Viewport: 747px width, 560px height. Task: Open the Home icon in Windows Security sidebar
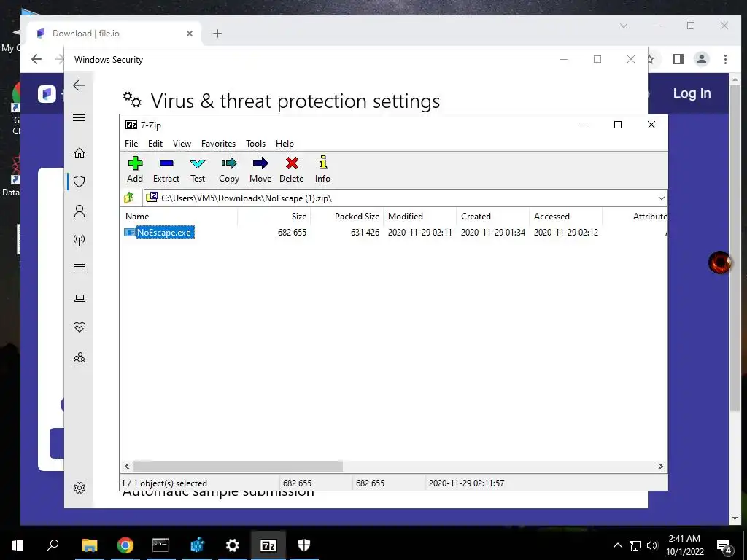tap(80, 152)
